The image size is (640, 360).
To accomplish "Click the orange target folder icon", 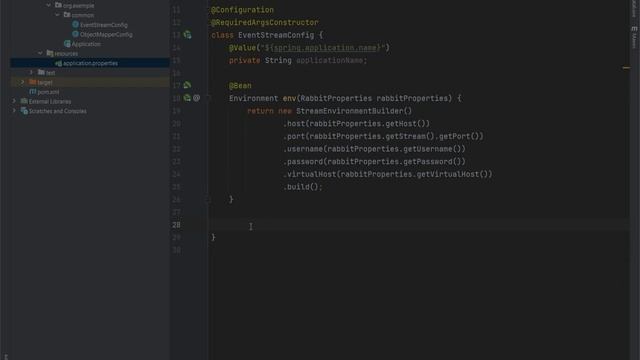I will 33,82.
